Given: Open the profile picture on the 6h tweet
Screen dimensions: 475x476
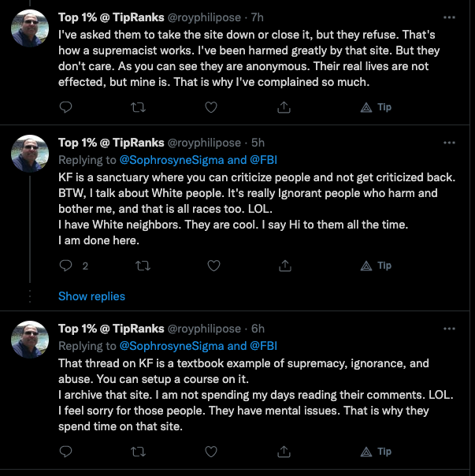Looking at the screenshot, I should [30, 340].
